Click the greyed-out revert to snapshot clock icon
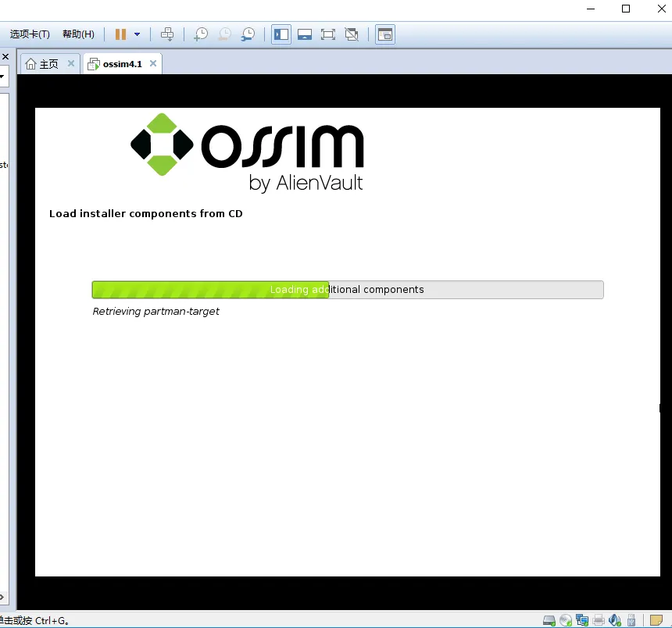Image resolution: width=672 pixels, height=628 pixels. [x=224, y=34]
